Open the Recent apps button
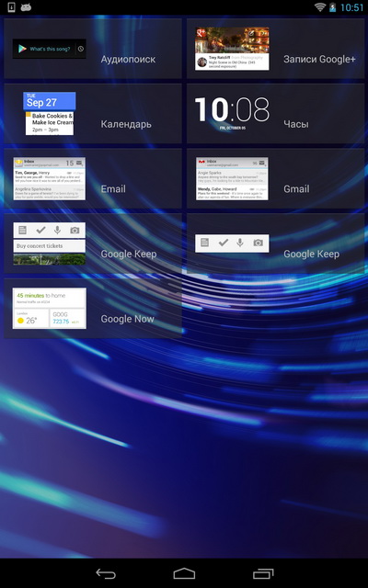The width and height of the screenshot is (368, 588). [263, 573]
